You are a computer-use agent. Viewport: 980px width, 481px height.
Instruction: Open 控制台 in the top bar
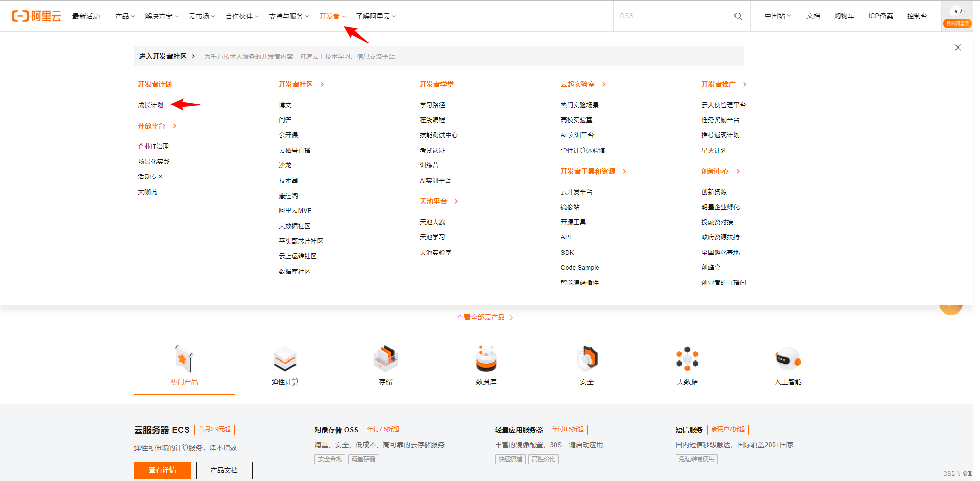point(917,16)
